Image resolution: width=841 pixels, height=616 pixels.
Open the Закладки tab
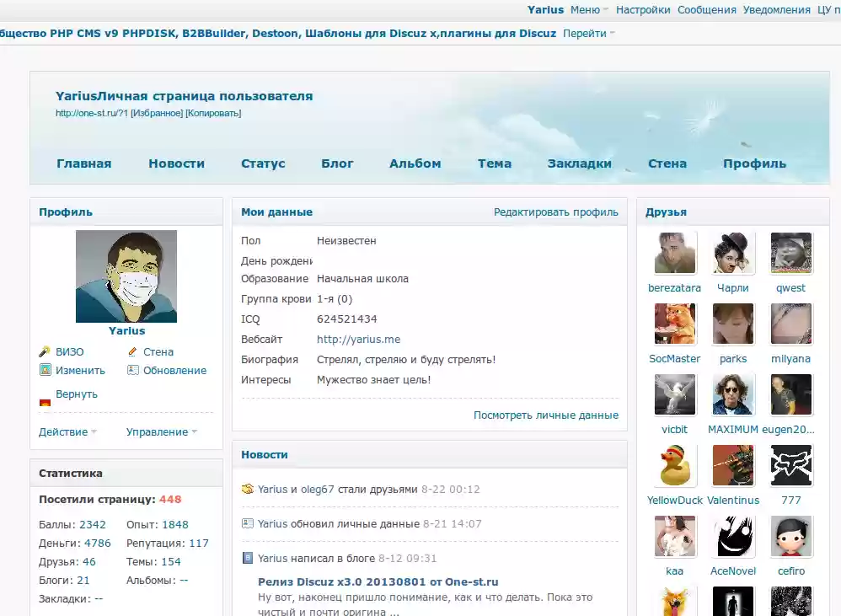[x=579, y=163]
